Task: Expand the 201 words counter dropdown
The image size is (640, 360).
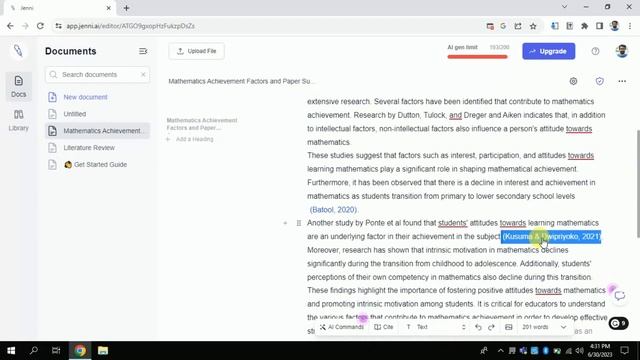Action: 544,327
